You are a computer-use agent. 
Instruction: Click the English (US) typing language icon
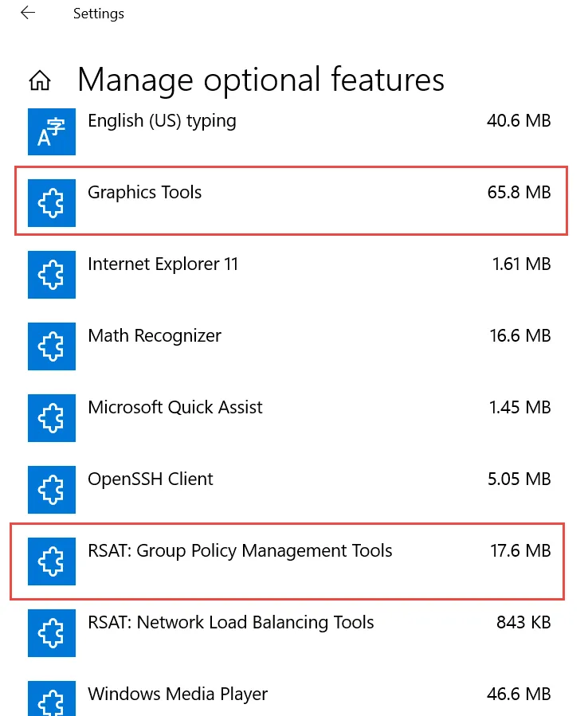pos(52,131)
